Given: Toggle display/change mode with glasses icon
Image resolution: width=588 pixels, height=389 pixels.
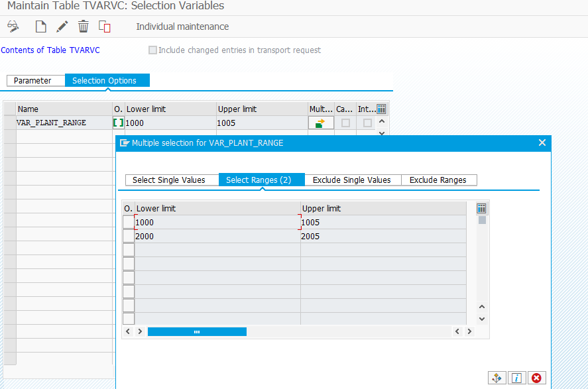Looking at the screenshot, I should 13,27.
